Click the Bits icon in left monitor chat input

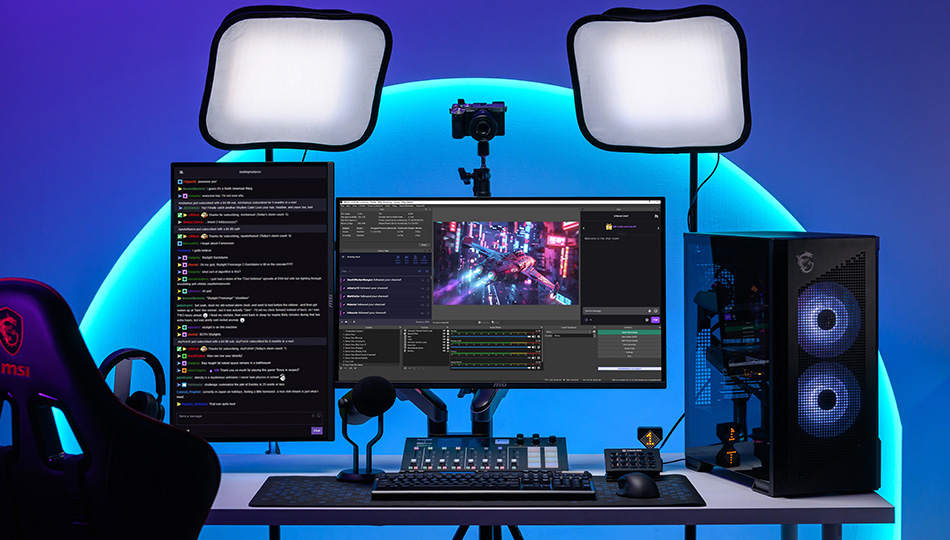pyautogui.click(x=313, y=416)
